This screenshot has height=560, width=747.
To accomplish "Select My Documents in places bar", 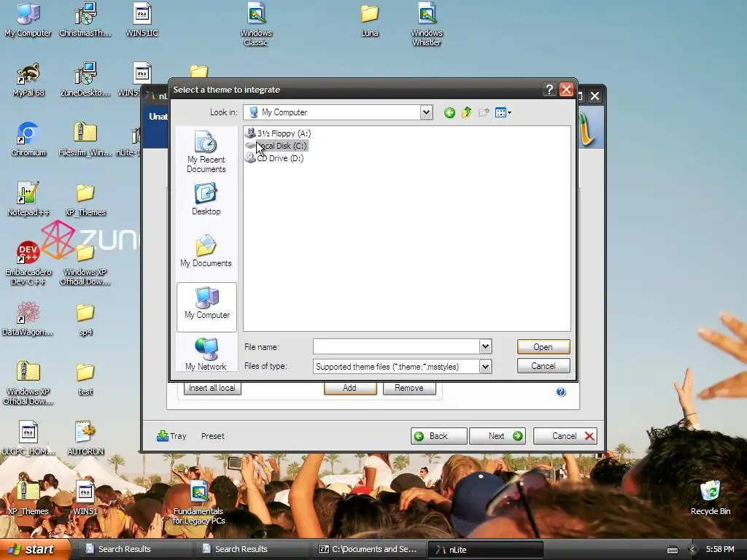I will (x=206, y=251).
